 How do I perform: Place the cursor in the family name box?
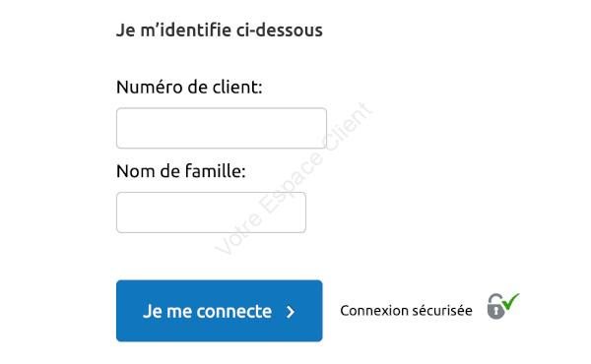pyautogui.click(x=211, y=212)
